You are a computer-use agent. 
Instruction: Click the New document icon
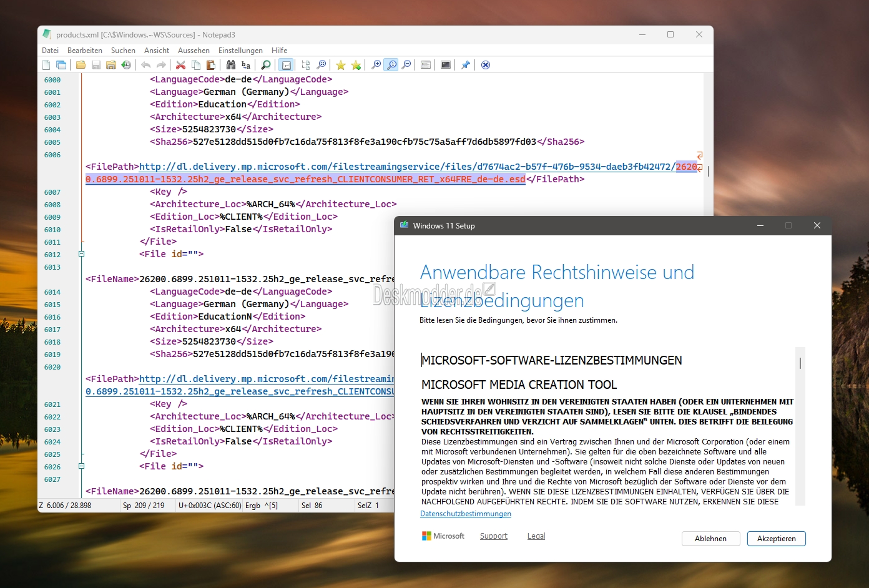[46, 65]
